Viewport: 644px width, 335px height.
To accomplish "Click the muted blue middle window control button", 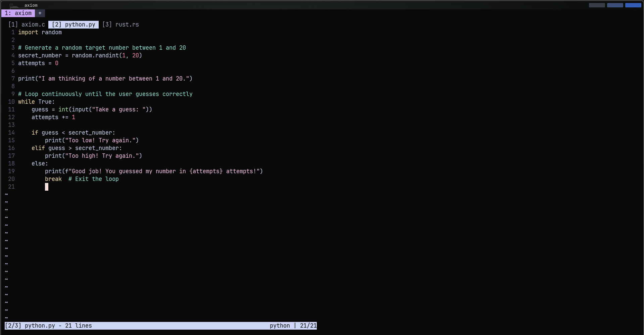I will coord(615,5).
